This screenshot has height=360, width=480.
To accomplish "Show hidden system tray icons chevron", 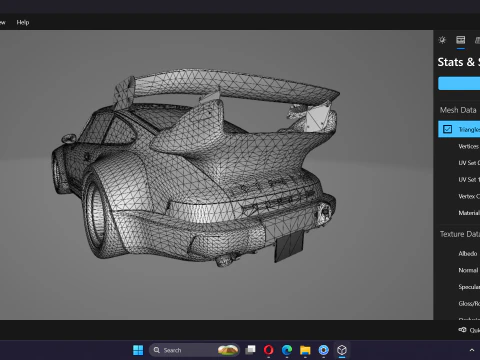I will point(472,350).
